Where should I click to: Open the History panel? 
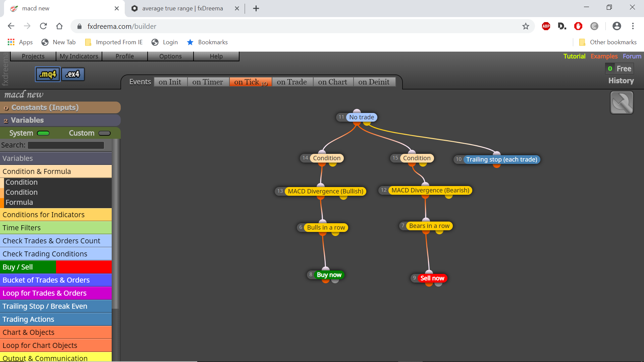click(x=621, y=81)
